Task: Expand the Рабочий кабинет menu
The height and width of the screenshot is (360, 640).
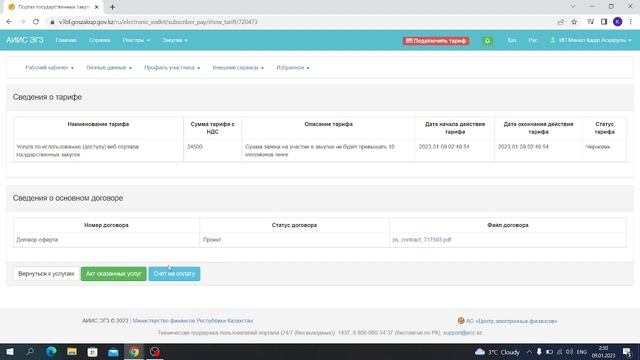Action: (49, 68)
